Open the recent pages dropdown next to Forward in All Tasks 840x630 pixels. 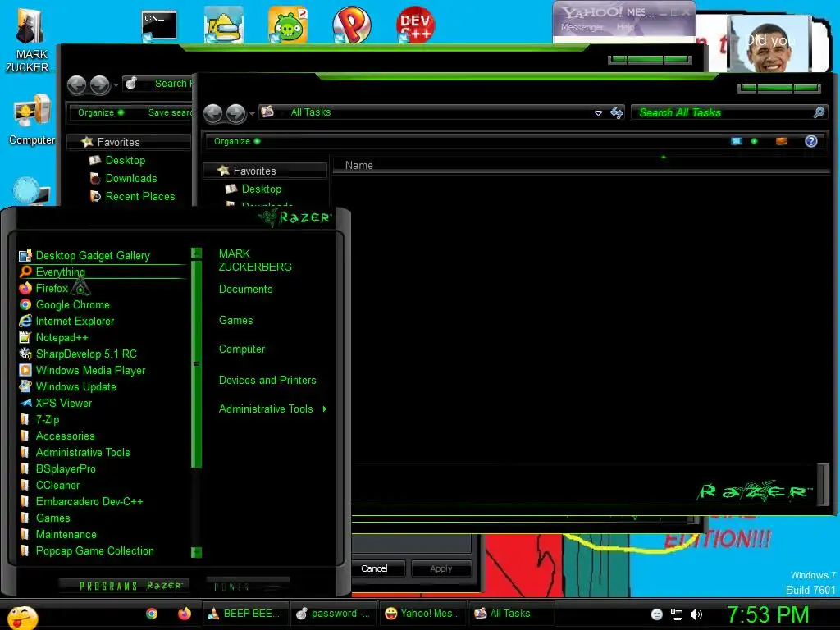click(252, 113)
